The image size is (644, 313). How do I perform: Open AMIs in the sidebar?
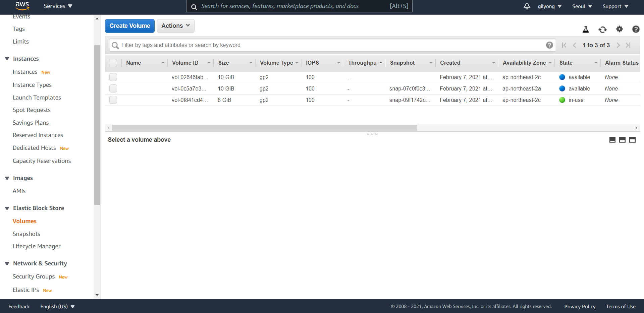coord(19,191)
